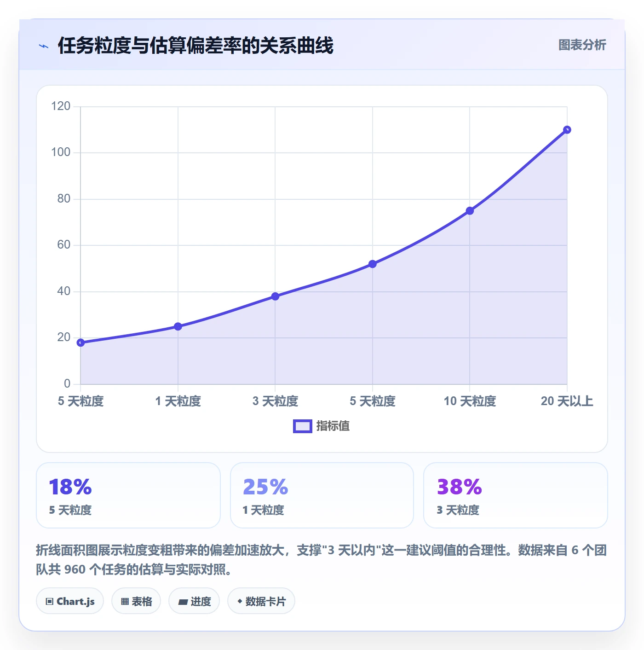Screen dimensions: 644x650
Task: Click the chart title 任务粒度与估算偏差率的关系曲线
Action: tap(195, 46)
